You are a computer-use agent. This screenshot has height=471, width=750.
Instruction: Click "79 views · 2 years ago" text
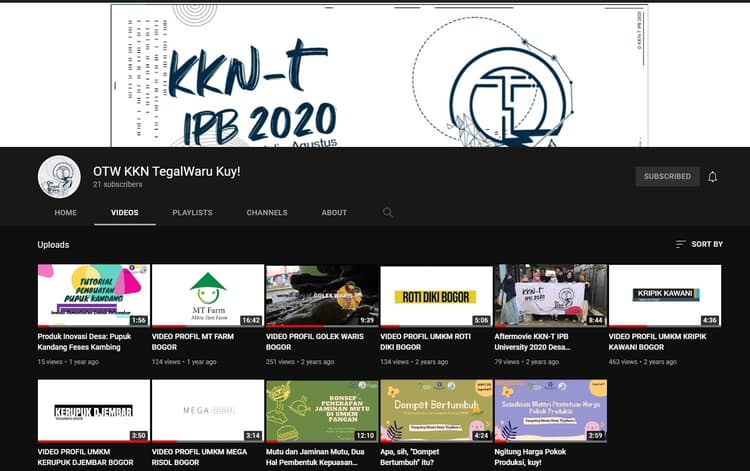click(x=527, y=362)
